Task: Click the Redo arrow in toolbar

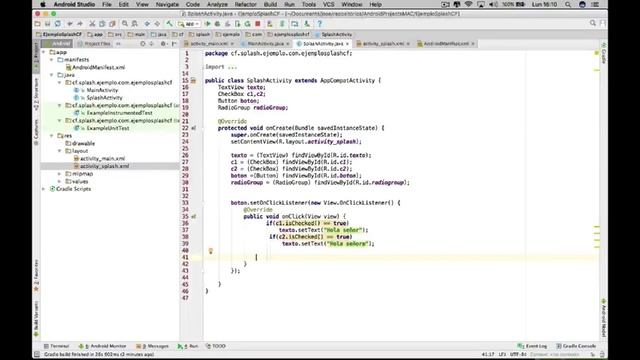Action: (x=80, y=24)
